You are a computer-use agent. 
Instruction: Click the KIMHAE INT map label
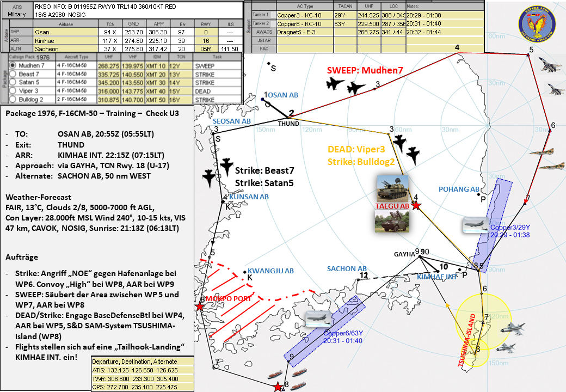coord(437,277)
